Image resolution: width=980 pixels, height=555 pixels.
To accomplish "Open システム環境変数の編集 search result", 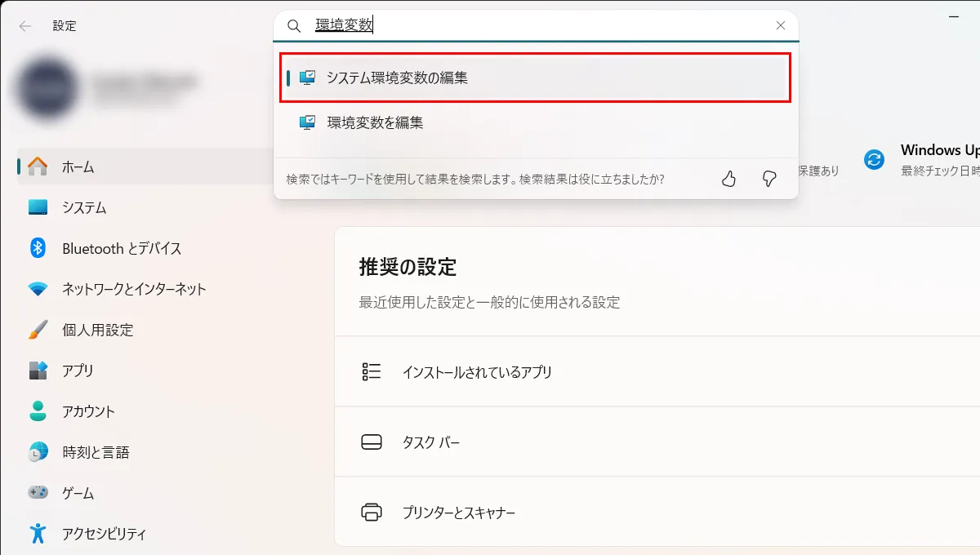I will pyautogui.click(x=536, y=78).
